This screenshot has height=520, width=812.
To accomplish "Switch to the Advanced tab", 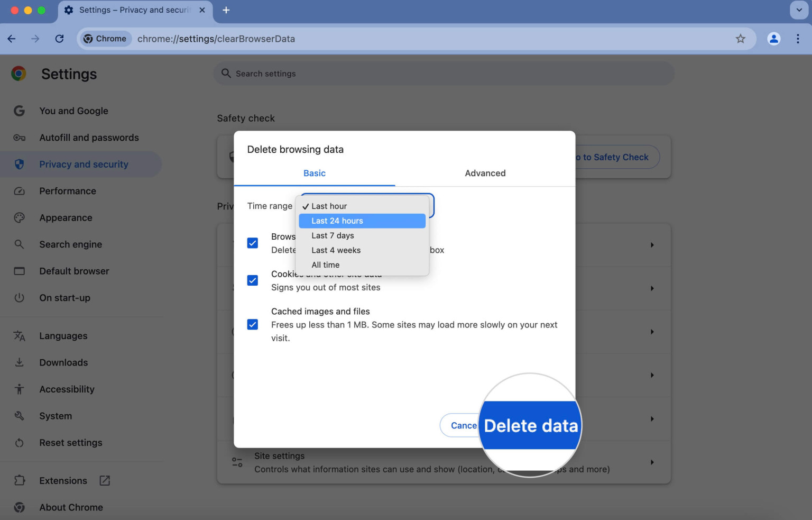I will click(485, 173).
